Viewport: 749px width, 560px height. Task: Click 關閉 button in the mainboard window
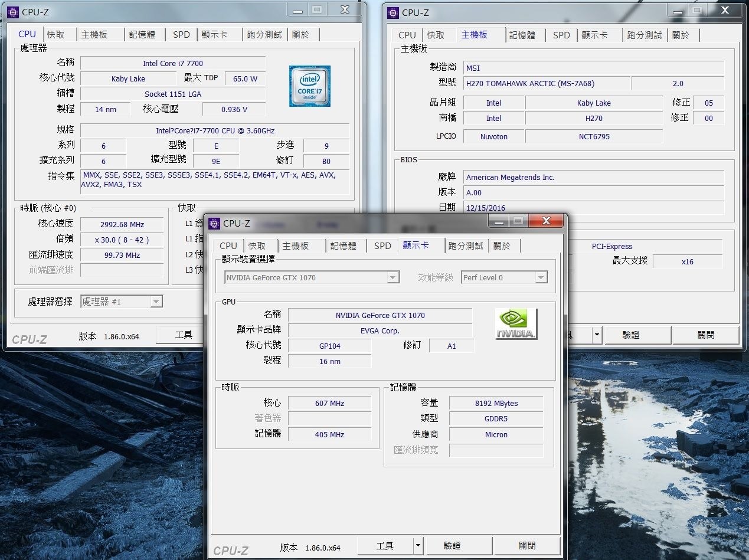706,335
